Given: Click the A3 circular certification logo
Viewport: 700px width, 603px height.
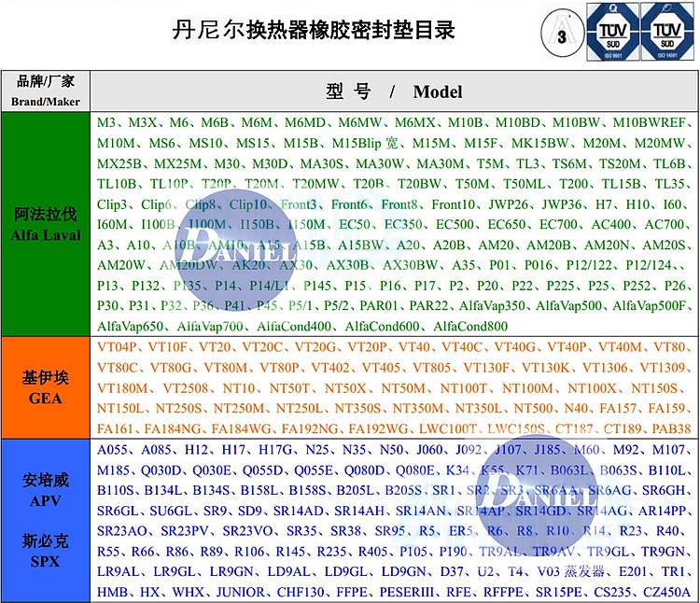Looking at the screenshot, I should coord(562,33).
